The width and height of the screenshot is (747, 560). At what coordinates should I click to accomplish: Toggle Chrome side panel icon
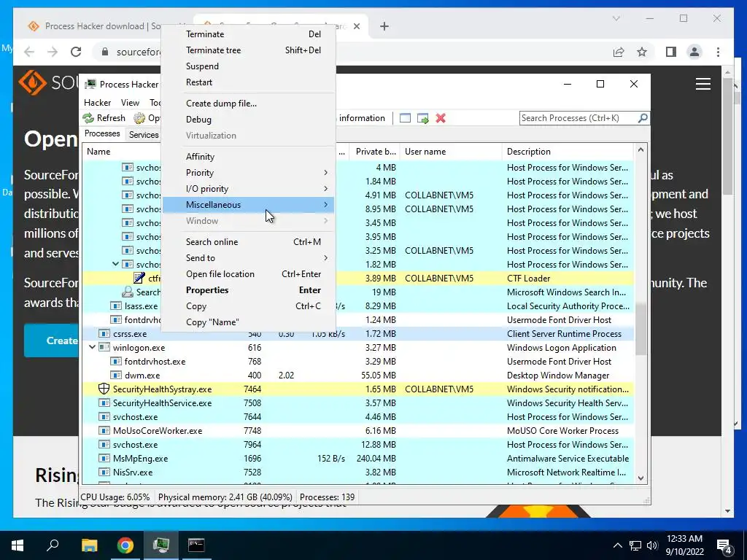[x=671, y=52]
